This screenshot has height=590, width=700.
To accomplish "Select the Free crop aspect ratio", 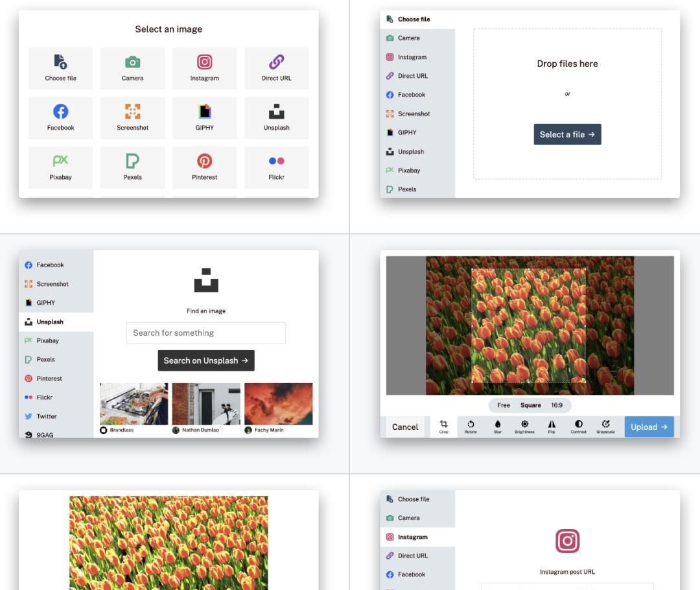I will [x=504, y=405].
